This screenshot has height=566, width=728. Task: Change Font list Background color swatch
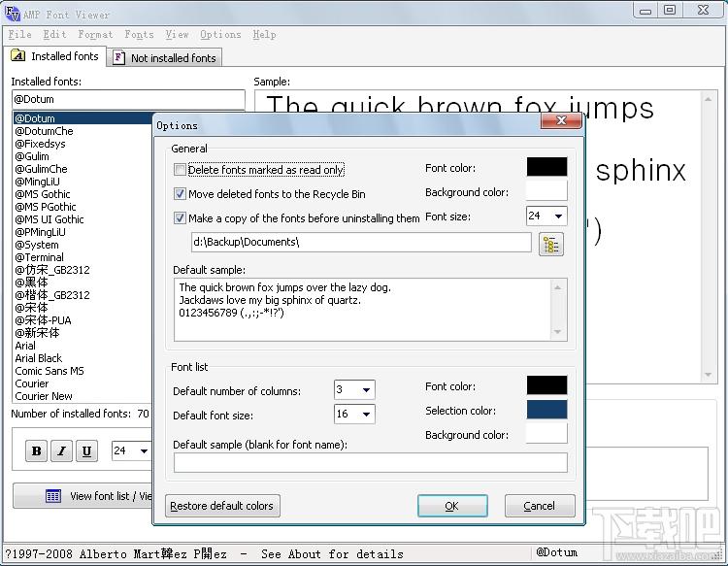pyautogui.click(x=546, y=433)
